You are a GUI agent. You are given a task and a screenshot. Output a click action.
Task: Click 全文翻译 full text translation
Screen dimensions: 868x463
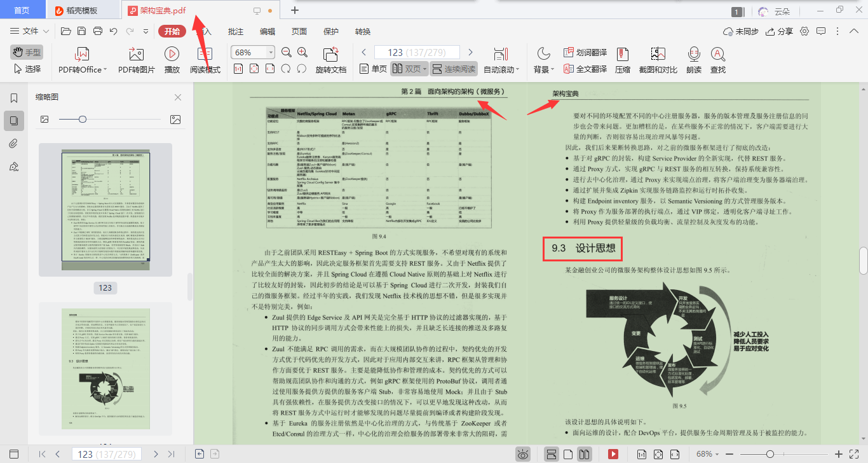click(x=585, y=69)
